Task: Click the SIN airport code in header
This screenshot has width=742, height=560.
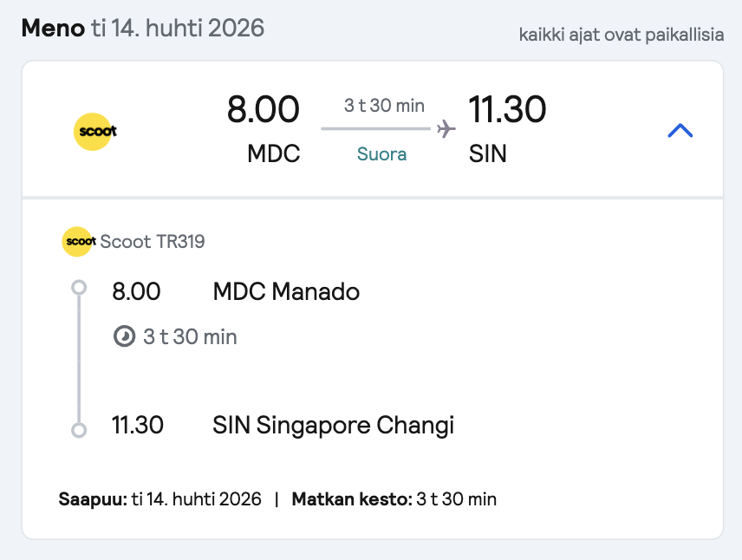Action: point(488,153)
